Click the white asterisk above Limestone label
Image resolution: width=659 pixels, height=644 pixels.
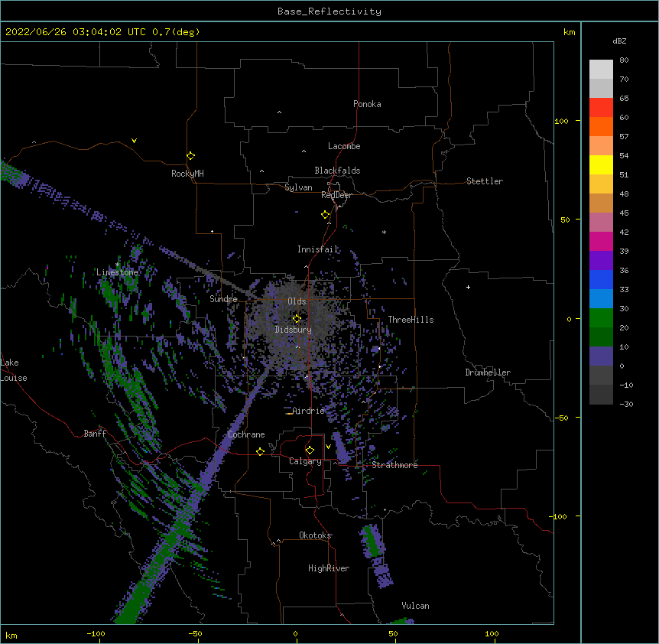coord(118,264)
